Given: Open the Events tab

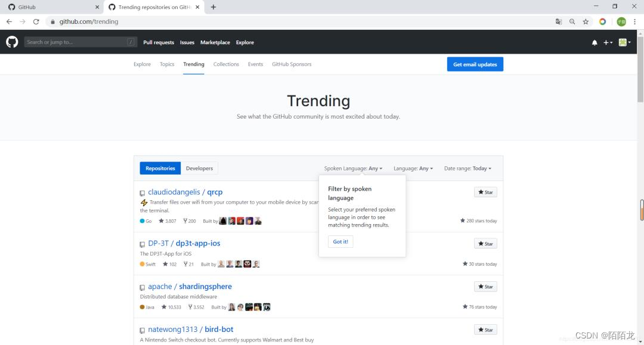Looking at the screenshot, I should point(255,64).
